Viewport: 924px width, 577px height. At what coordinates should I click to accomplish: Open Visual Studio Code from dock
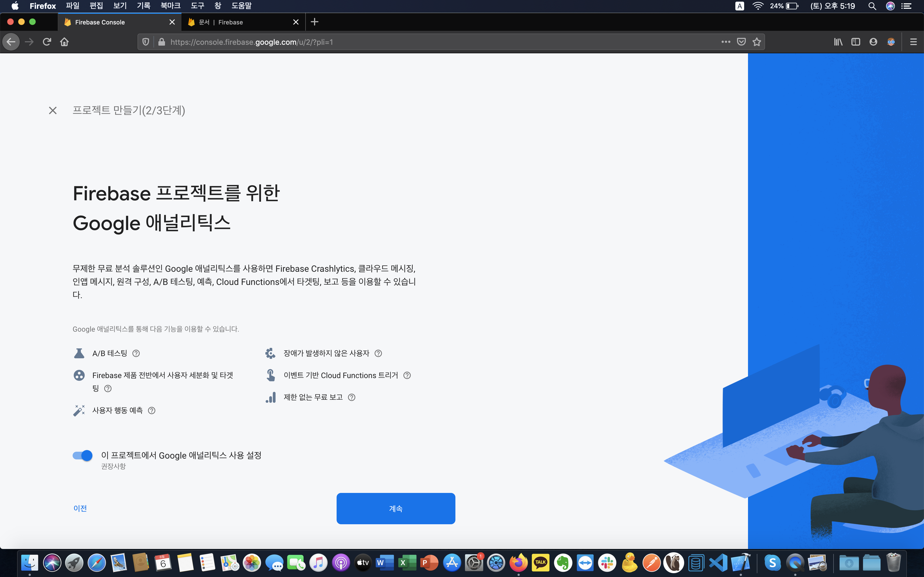coord(718,562)
